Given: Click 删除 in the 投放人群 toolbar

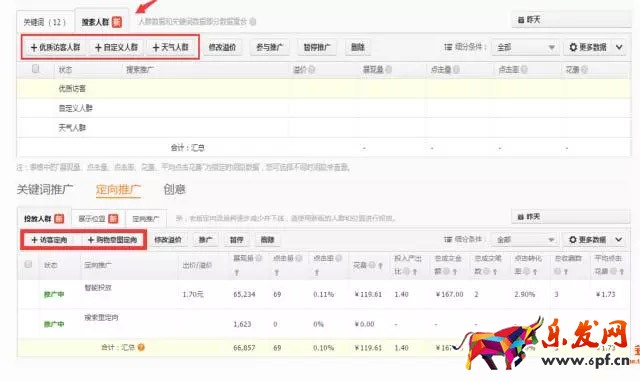Looking at the screenshot, I should pos(267,240).
